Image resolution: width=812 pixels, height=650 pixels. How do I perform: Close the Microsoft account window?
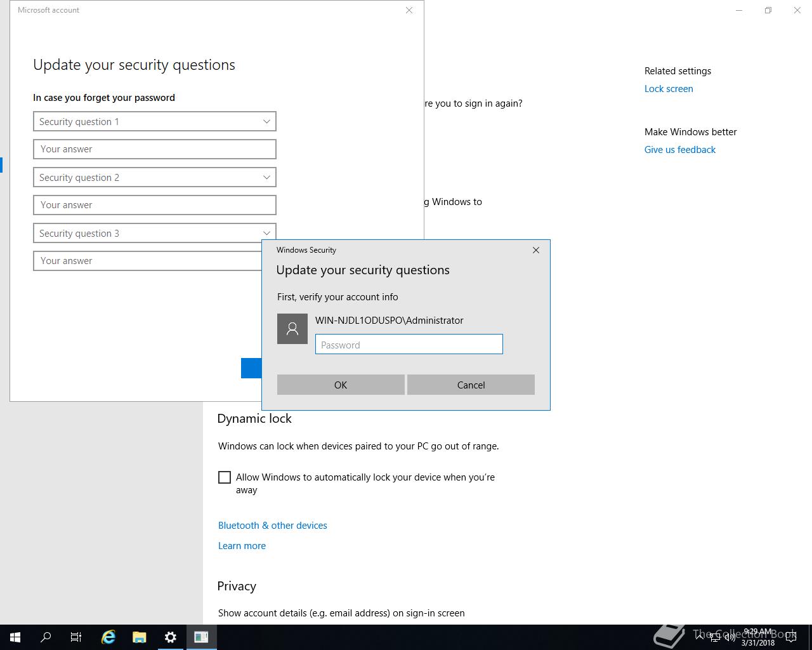(x=409, y=10)
